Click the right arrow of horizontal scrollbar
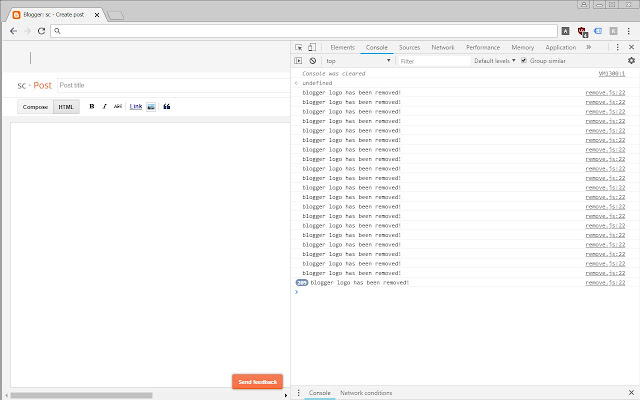640x400 pixels. point(285,395)
